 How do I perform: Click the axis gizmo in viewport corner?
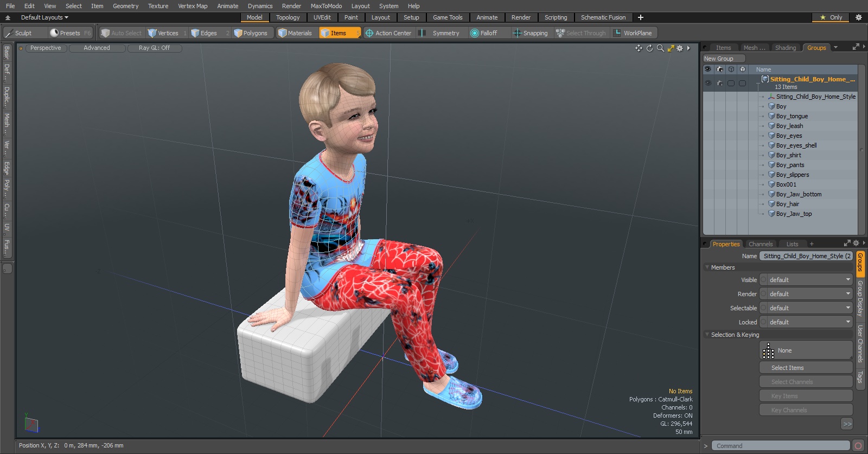pos(31,424)
